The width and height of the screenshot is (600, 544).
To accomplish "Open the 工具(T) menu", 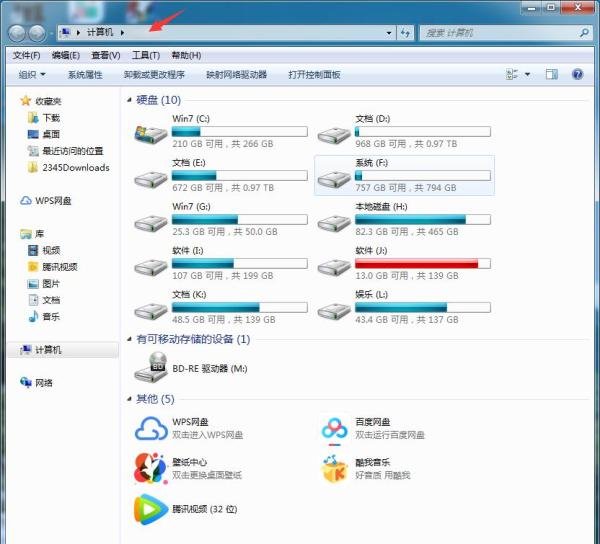I will pos(146,55).
